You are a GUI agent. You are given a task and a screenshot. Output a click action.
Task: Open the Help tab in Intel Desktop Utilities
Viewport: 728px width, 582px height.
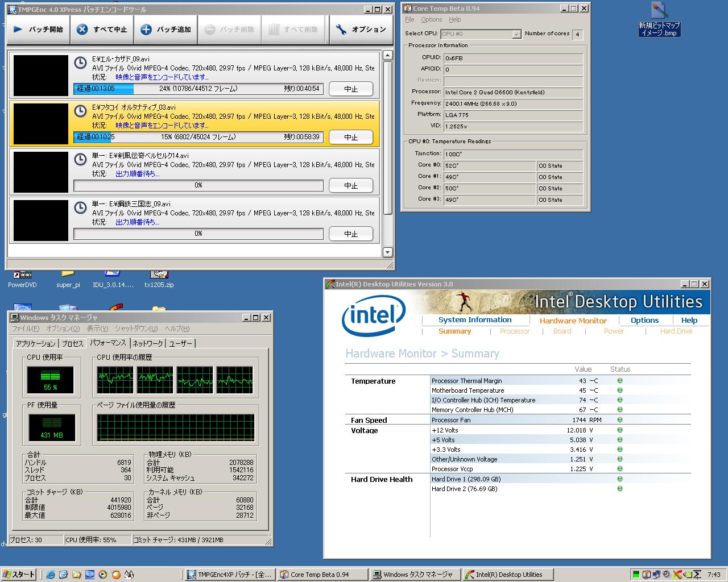coord(689,320)
